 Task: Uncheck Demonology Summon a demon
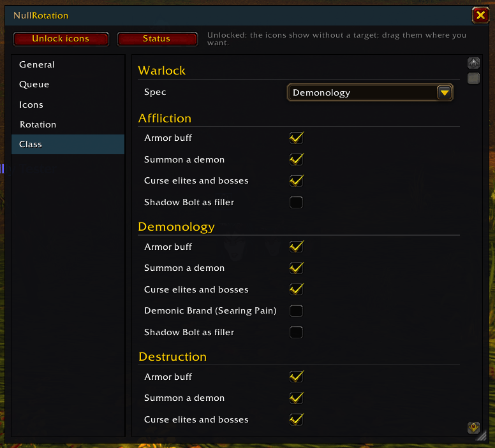click(296, 268)
